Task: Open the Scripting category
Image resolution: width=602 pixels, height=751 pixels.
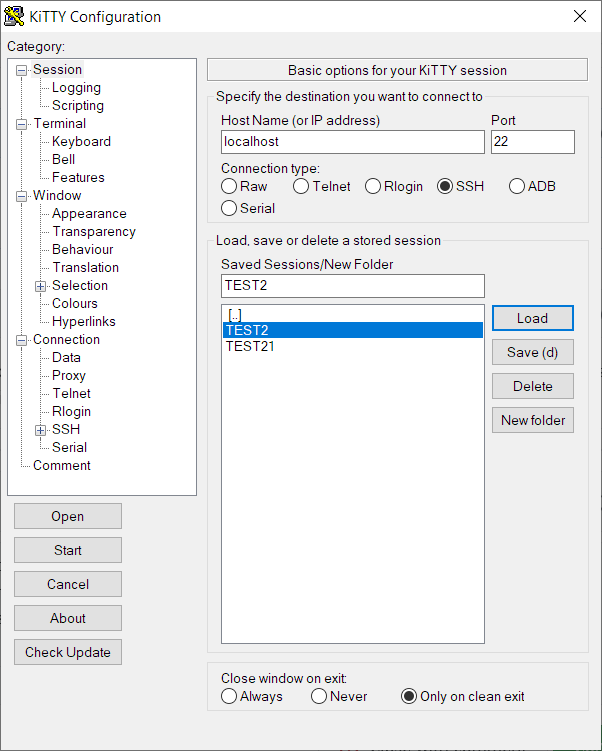Action: tap(78, 105)
